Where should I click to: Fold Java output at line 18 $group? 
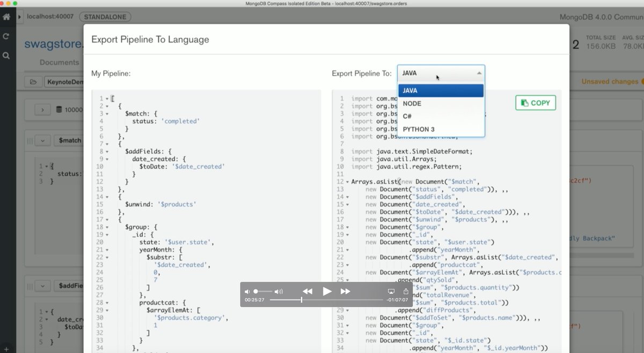(347, 227)
